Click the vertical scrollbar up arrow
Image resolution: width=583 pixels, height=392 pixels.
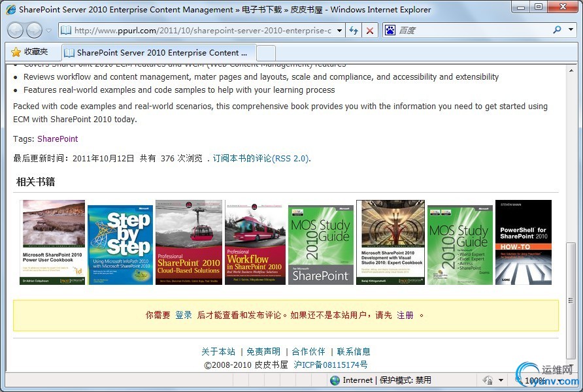tap(571, 70)
